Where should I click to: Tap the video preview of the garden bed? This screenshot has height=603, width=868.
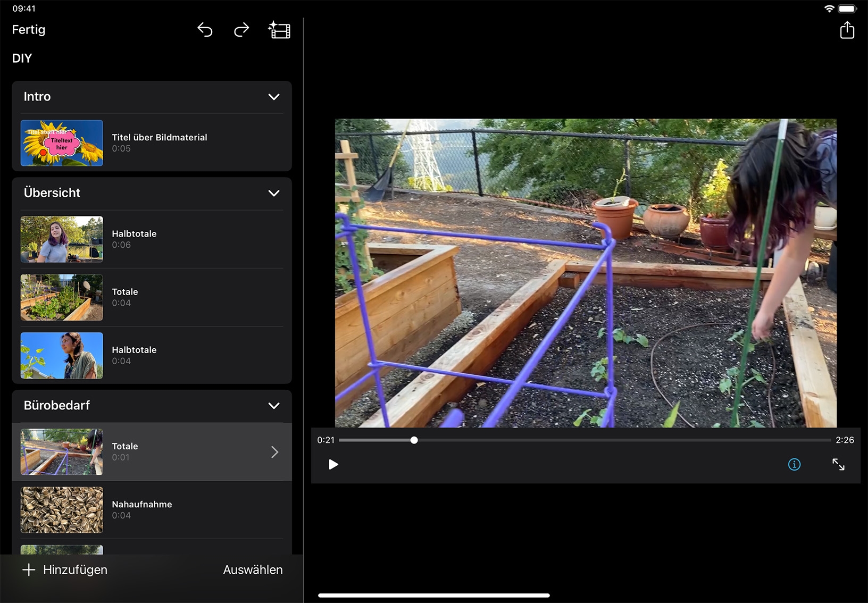pyautogui.click(x=586, y=273)
